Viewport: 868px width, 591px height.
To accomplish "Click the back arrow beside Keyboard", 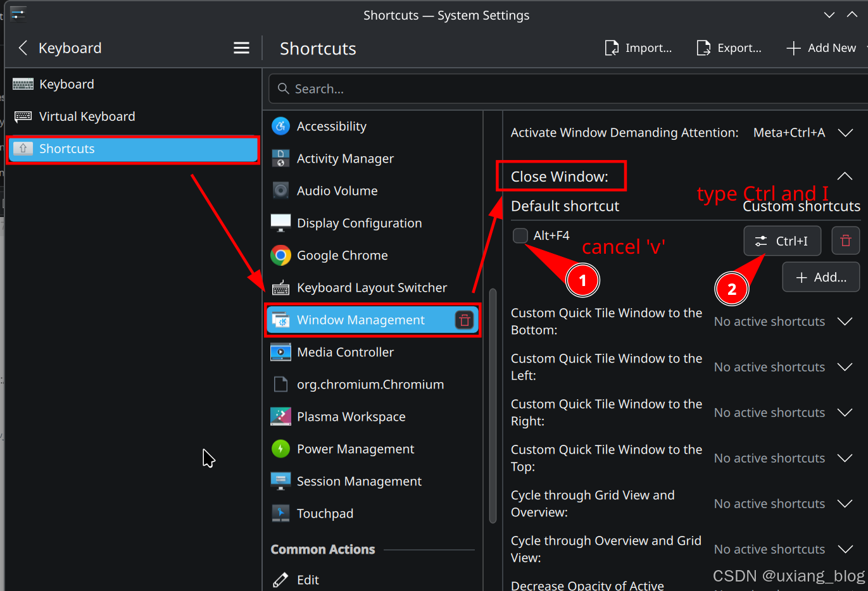I will pos(23,48).
